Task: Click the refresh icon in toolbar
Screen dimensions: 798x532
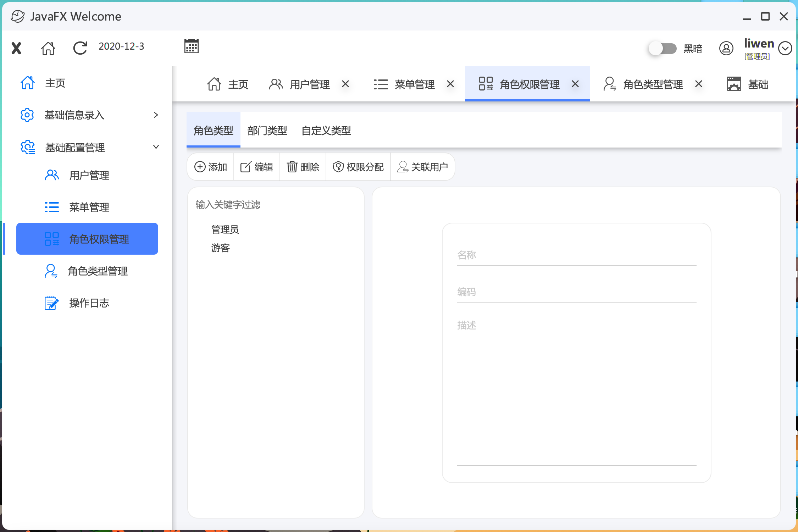Action: [80, 48]
